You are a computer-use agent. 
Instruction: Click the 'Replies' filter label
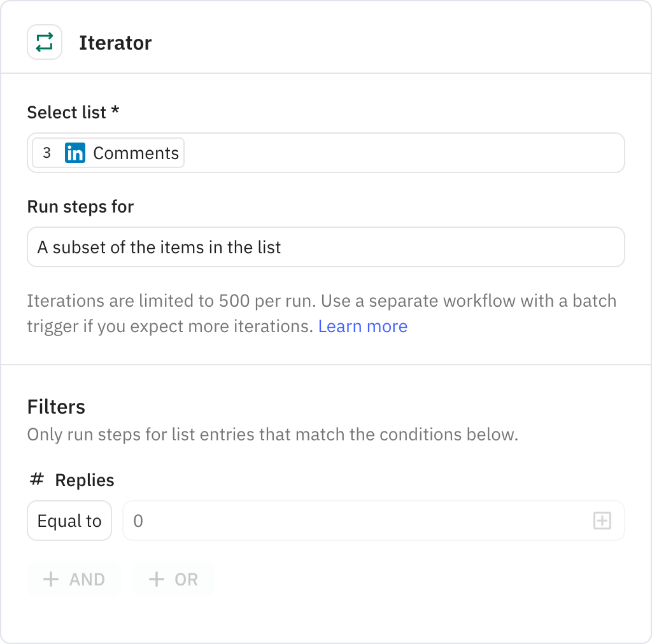[84, 480]
